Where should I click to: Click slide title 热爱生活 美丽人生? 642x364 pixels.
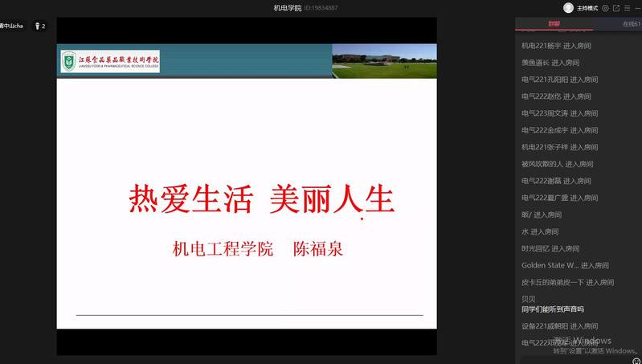262,199
